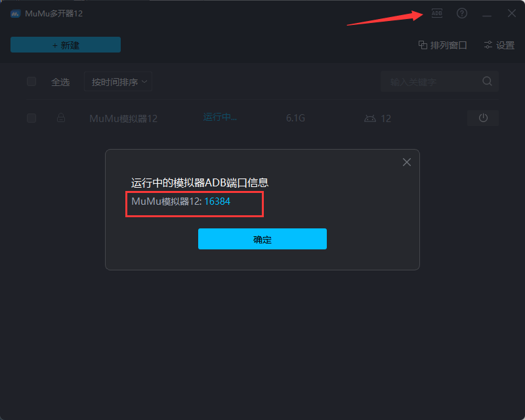Open 排列窗口 window arrangement

coord(442,45)
